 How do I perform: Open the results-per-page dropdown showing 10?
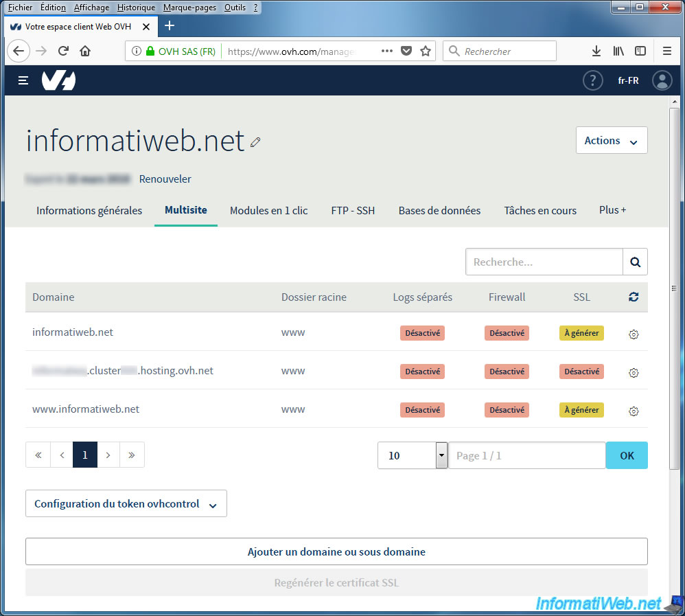(413, 455)
